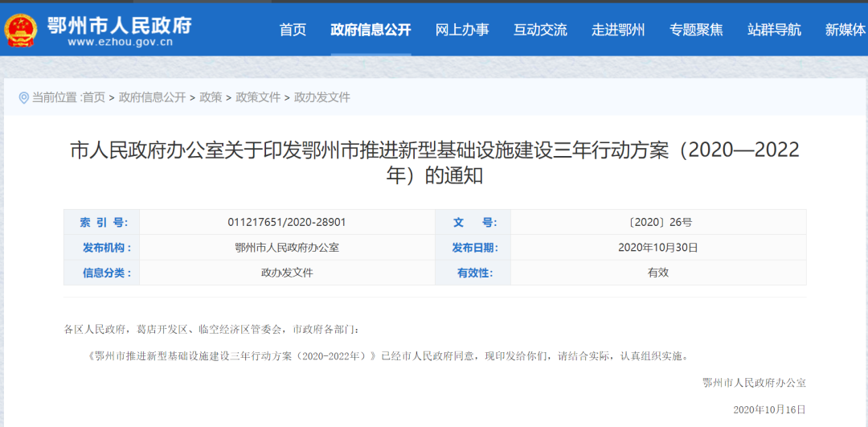The image size is (868, 427).
Task: Click the location pin icon in breadcrumb
Action: (x=23, y=98)
